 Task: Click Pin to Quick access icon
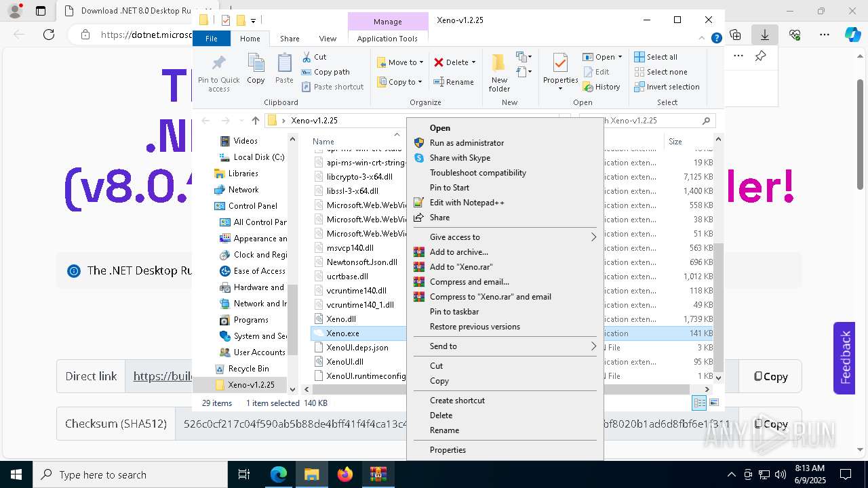[218, 73]
